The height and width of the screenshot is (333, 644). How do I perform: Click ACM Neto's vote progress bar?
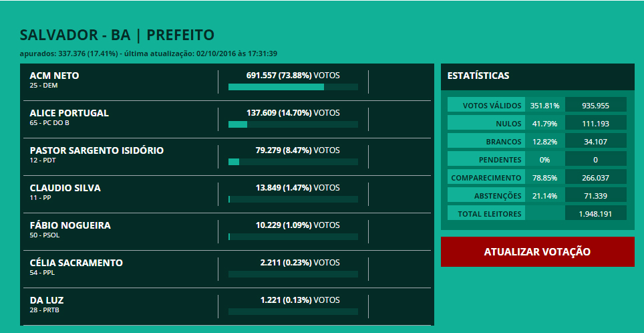[x=293, y=87]
